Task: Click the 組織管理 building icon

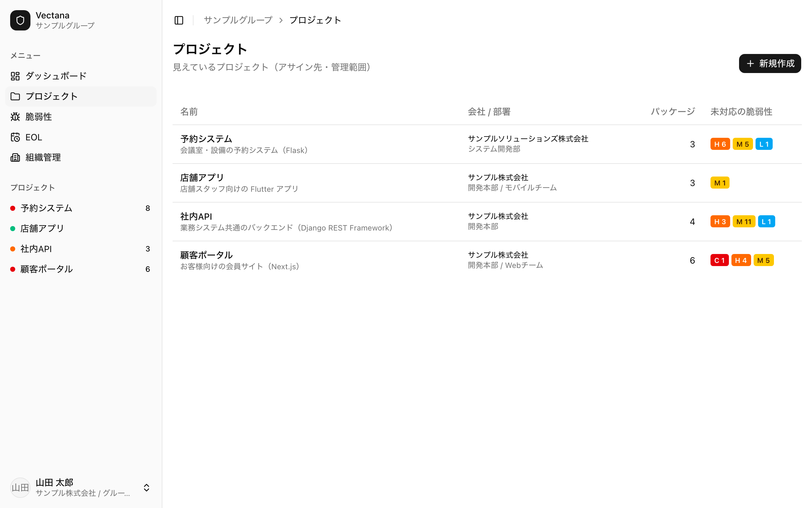Action: (x=15, y=157)
